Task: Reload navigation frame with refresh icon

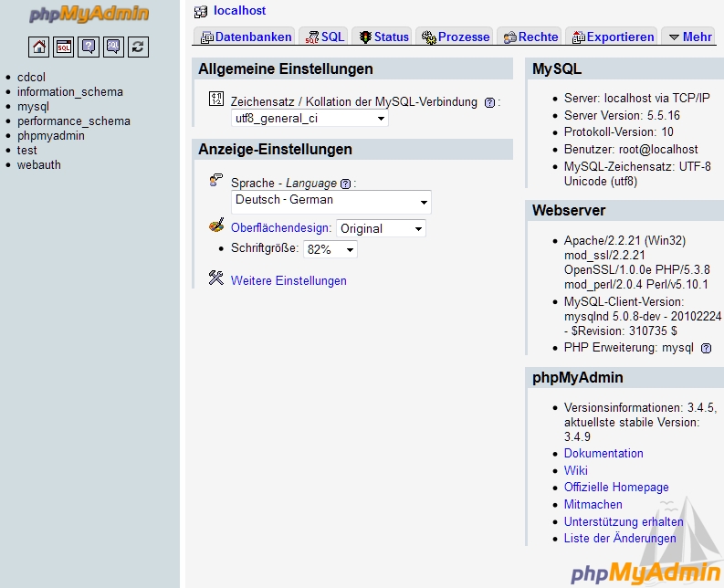Action: [138, 47]
